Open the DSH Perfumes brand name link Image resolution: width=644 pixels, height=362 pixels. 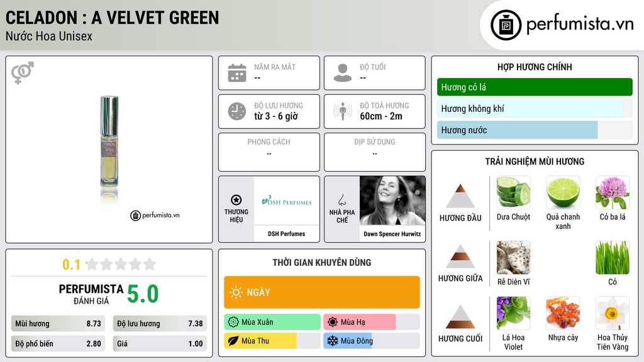287,234
